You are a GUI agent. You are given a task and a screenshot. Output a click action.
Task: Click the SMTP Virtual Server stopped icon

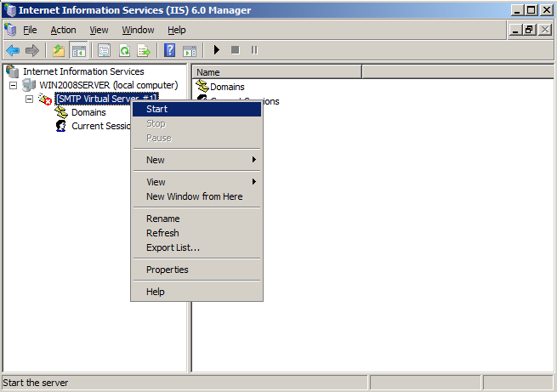(x=45, y=99)
